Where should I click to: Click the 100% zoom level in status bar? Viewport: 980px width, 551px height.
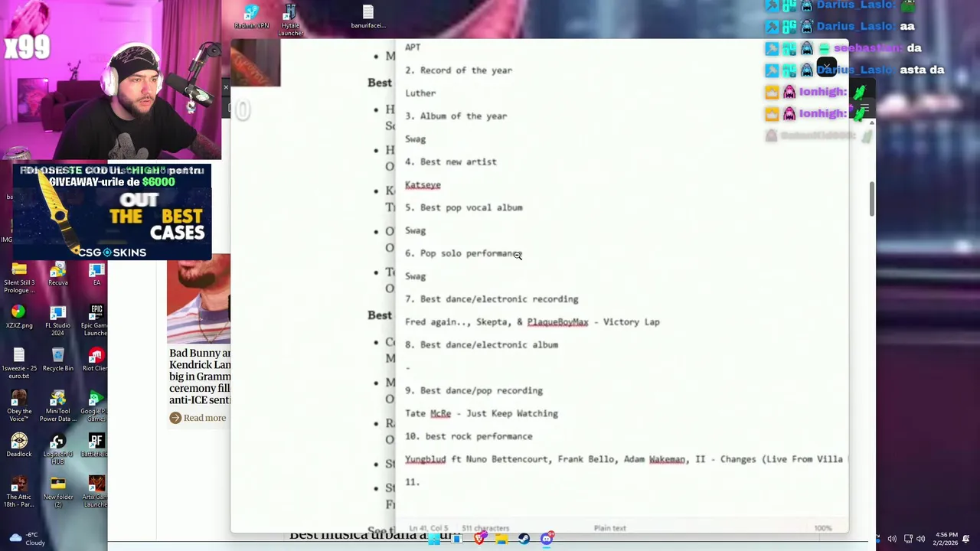tap(823, 528)
